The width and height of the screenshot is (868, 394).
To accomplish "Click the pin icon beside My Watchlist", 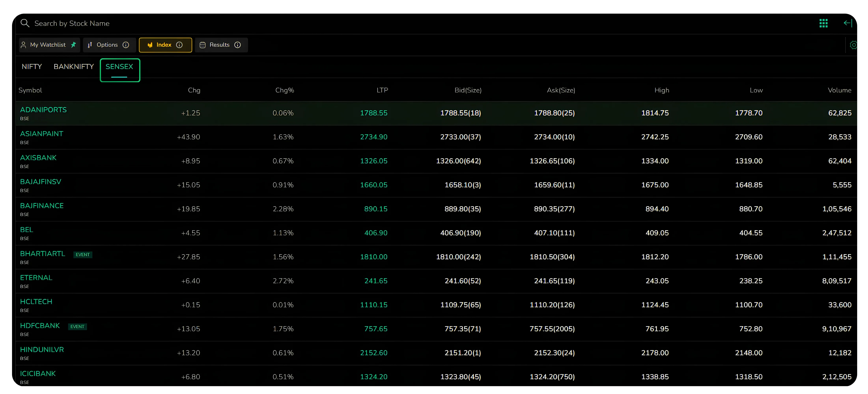I will 74,45.
